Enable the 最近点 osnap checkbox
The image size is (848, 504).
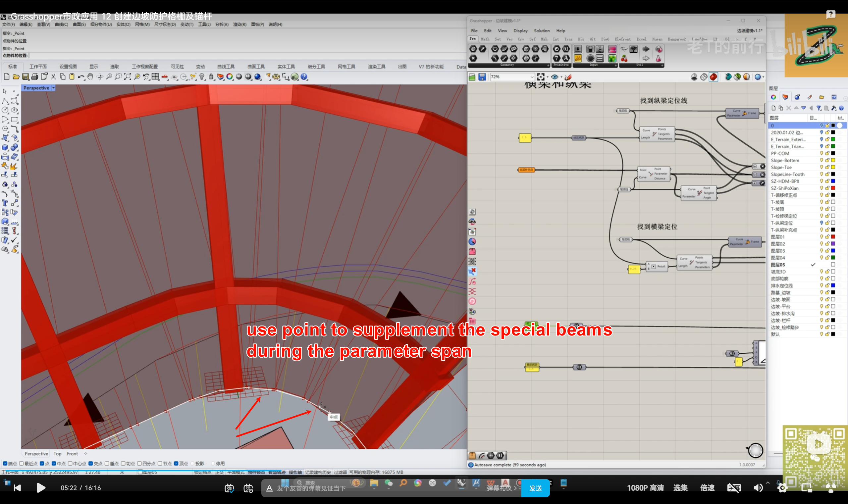pyautogui.click(x=22, y=464)
